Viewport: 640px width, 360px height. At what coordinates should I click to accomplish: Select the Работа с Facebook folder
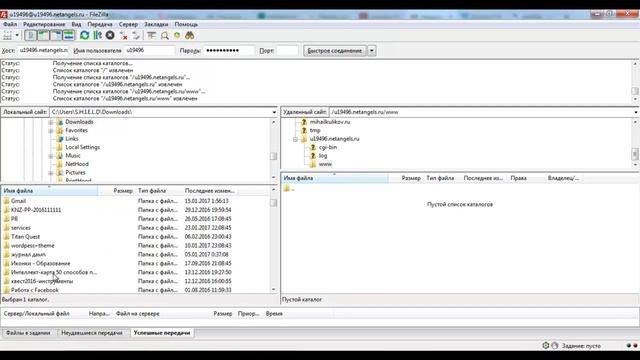[x=35, y=290]
